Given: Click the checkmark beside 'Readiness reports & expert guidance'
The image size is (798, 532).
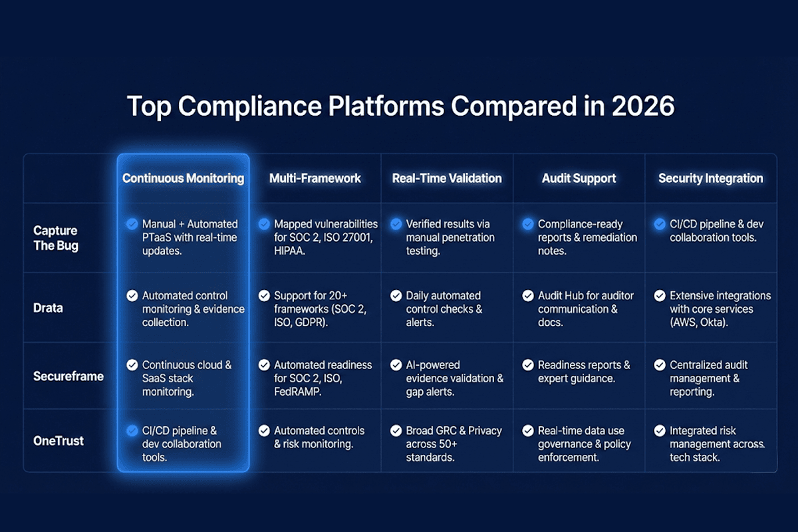Looking at the screenshot, I should [527, 364].
